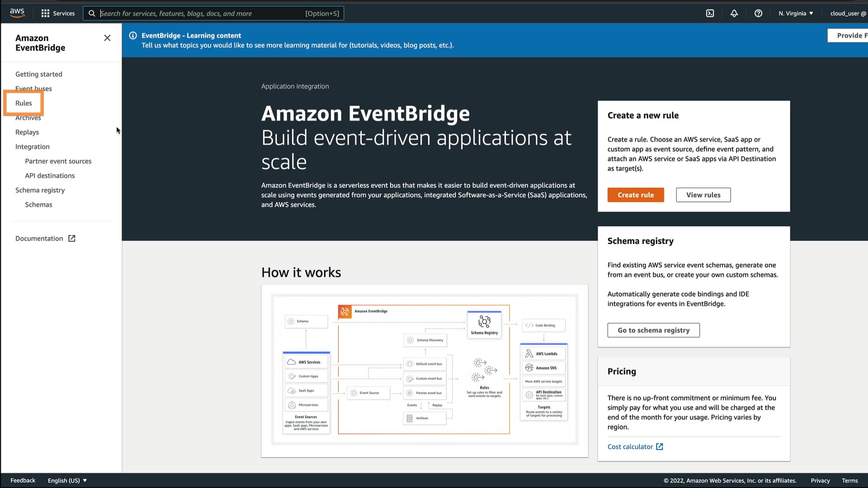Focus the AWS services search field

point(201,14)
